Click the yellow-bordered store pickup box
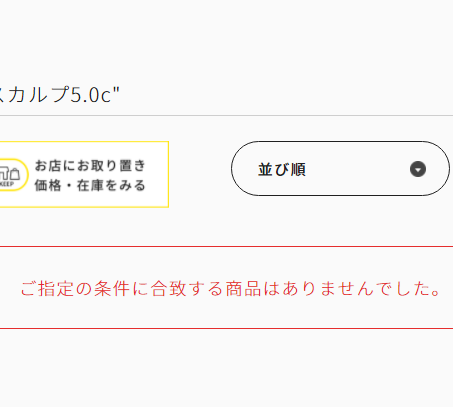 point(84,174)
